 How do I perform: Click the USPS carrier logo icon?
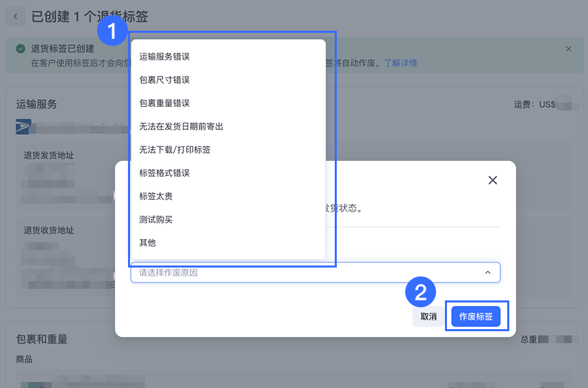coord(23,127)
